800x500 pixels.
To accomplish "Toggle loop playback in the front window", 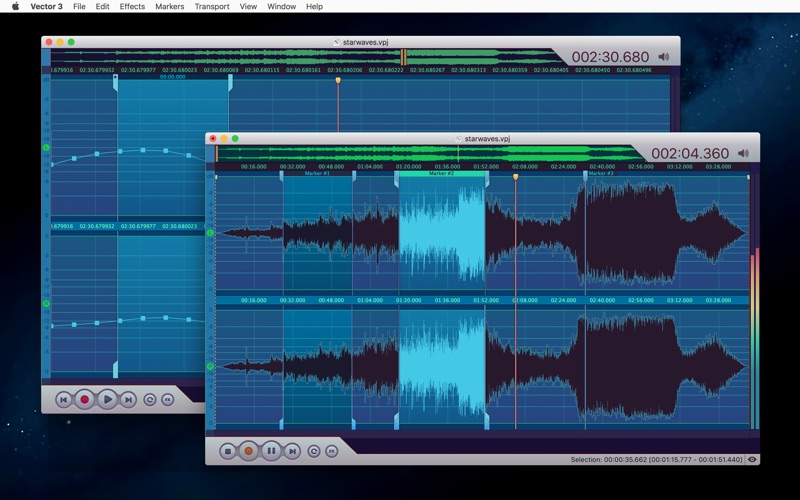I will 314,451.
